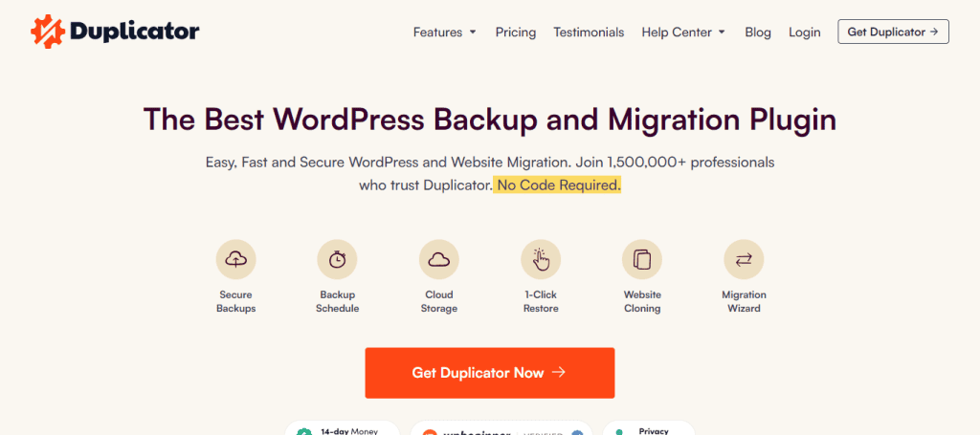This screenshot has width=980, height=435.
Task: Click the 14-day Money badge icon
Action: click(302, 430)
